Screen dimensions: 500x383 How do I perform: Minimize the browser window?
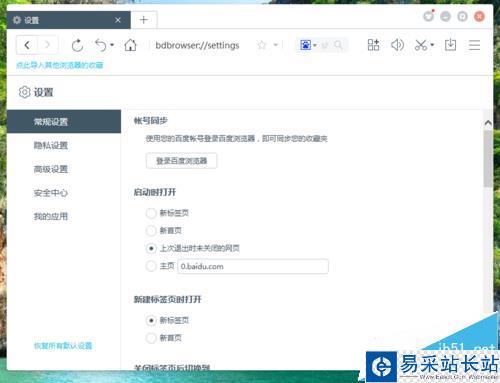(x=446, y=16)
